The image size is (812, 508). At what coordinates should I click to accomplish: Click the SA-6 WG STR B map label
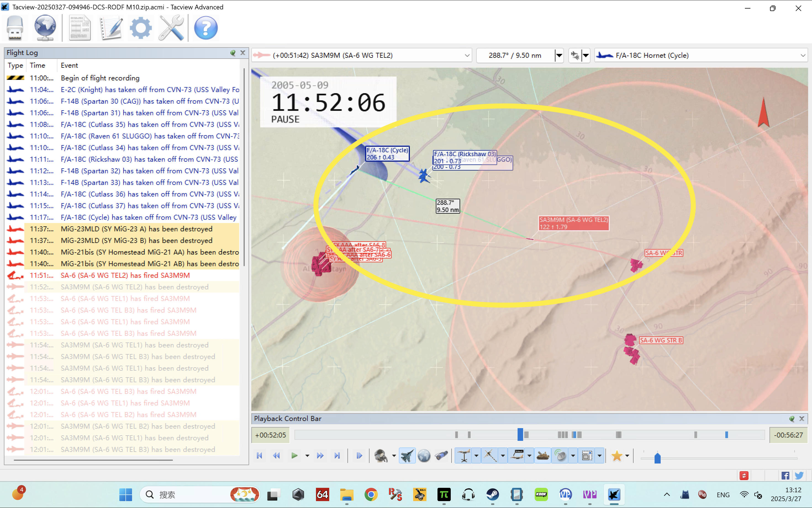point(661,340)
